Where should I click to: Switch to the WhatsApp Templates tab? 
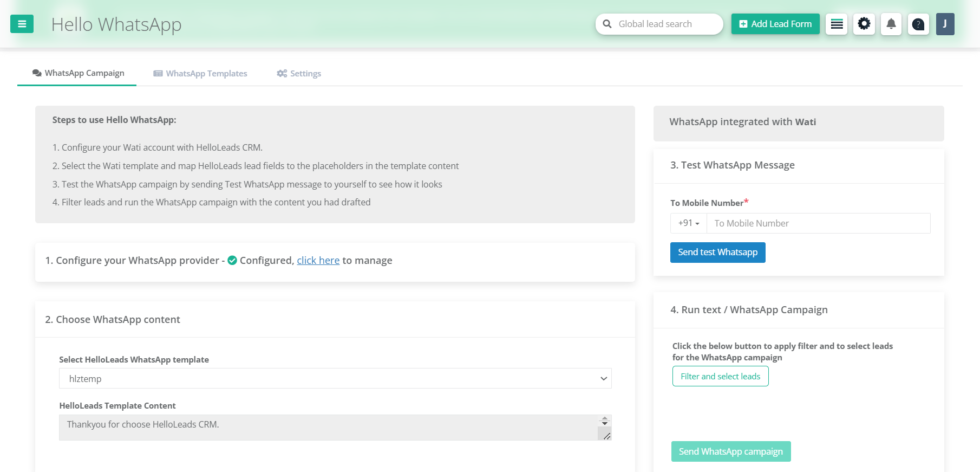(200, 73)
